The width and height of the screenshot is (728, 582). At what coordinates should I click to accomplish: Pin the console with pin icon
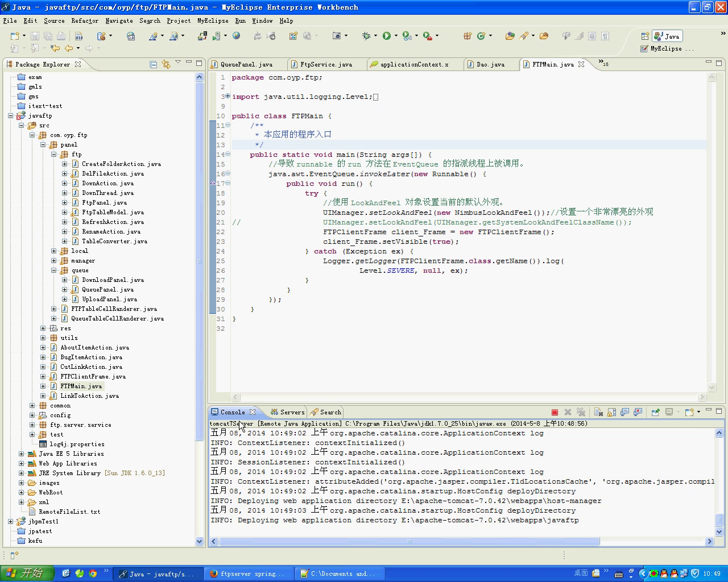[655, 412]
